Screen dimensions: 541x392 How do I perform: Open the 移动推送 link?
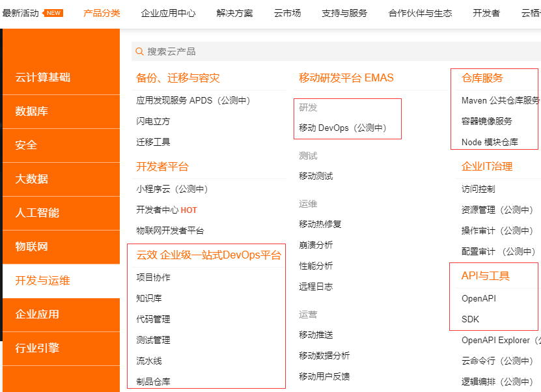point(316,335)
